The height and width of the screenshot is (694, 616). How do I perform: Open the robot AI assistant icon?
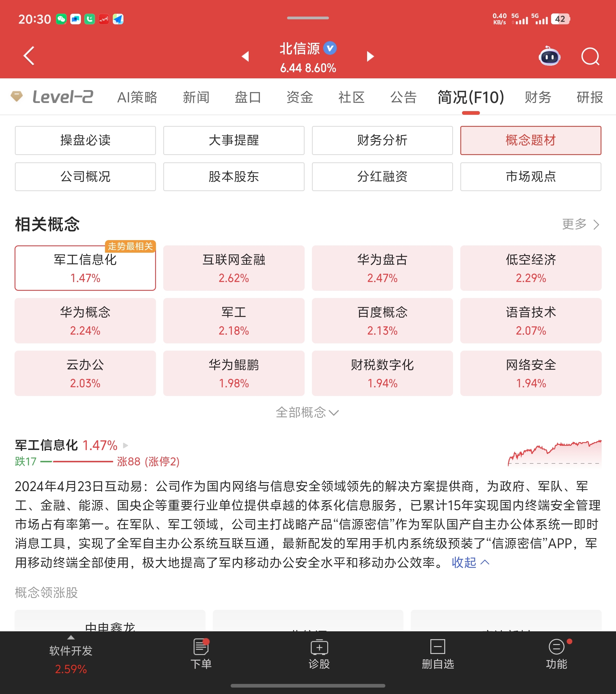click(549, 56)
